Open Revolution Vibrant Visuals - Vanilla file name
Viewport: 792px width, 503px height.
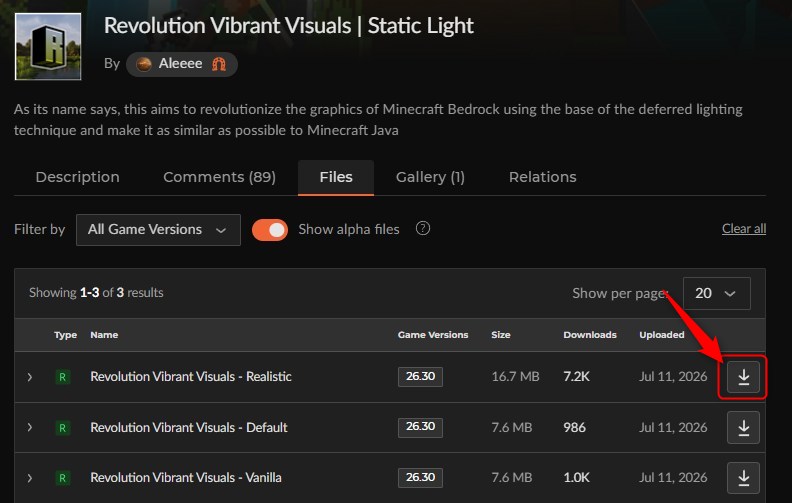[186, 478]
